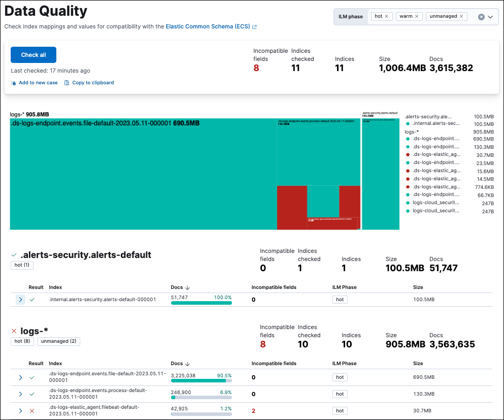Click the green checkmark result for alerts-security index
The width and height of the screenshot is (504, 420).
[32, 299]
